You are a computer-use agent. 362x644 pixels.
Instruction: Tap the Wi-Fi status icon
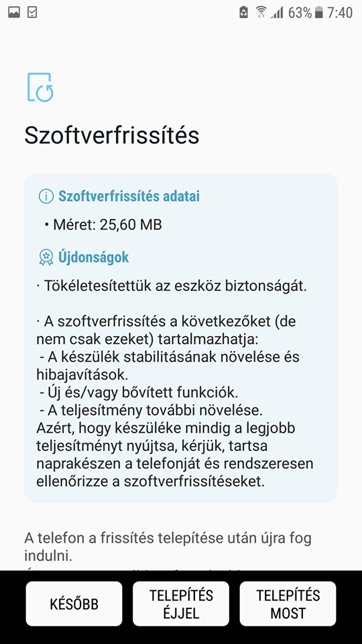coord(261,13)
